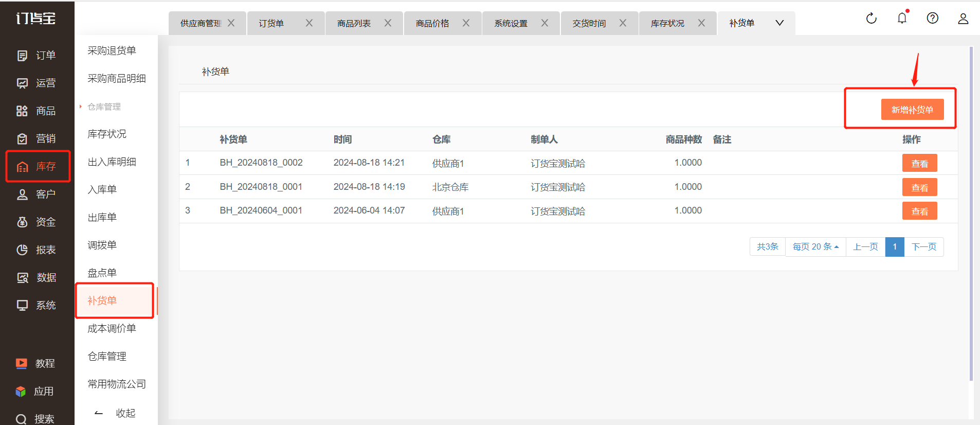This screenshot has width=980, height=425.
Task: Open 调拨单 in the inventory submenu
Action: (102, 245)
